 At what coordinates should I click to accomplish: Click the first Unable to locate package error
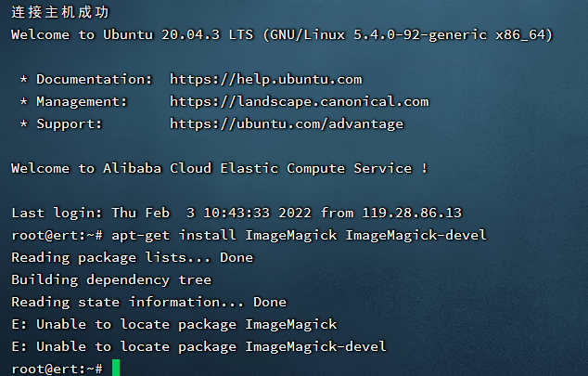coord(174,325)
